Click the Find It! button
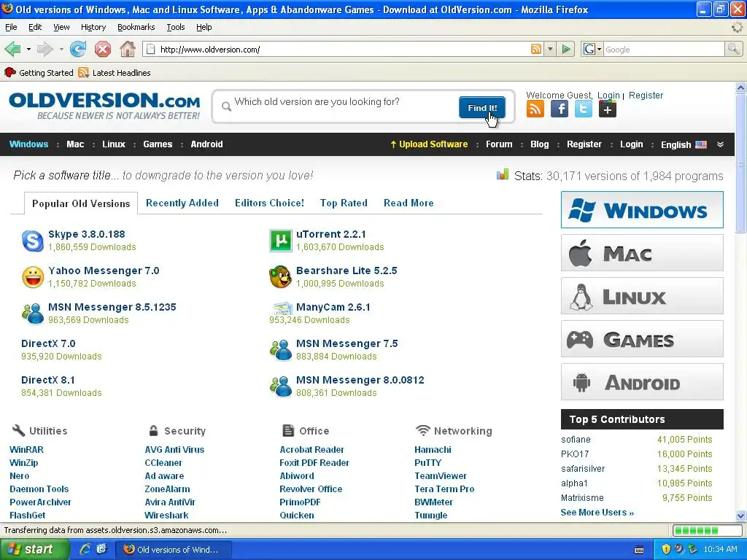Screen dimensions: 747x560 [x=482, y=108]
